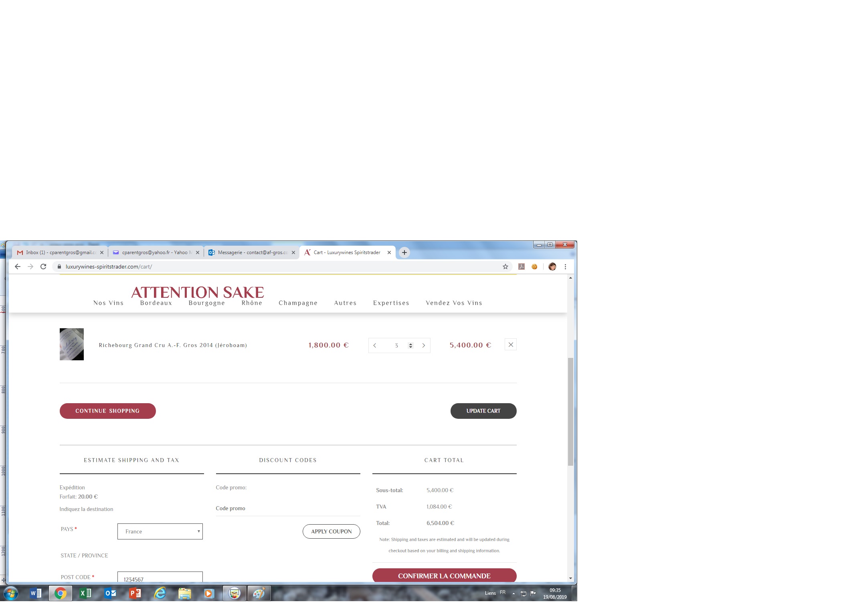This screenshot has width=847, height=616.
Task: Open the Champagne navigation menu
Action: pos(298,303)
